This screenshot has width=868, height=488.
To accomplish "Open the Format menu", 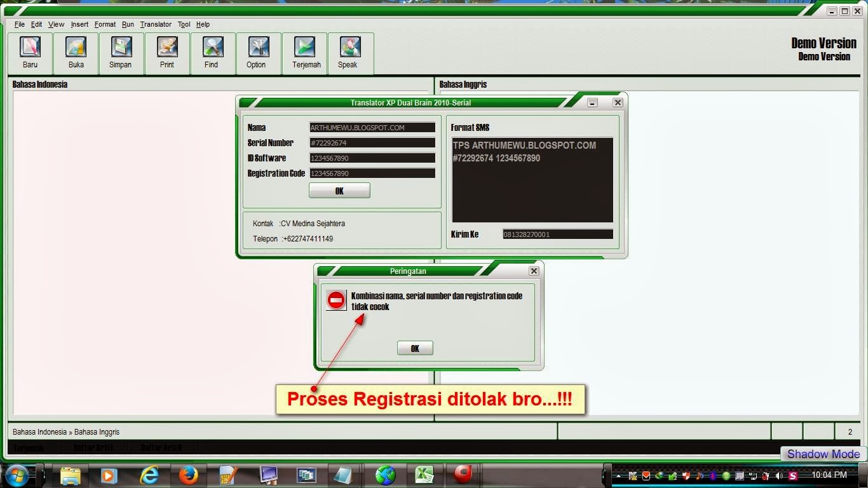I will tap(105, 24).
